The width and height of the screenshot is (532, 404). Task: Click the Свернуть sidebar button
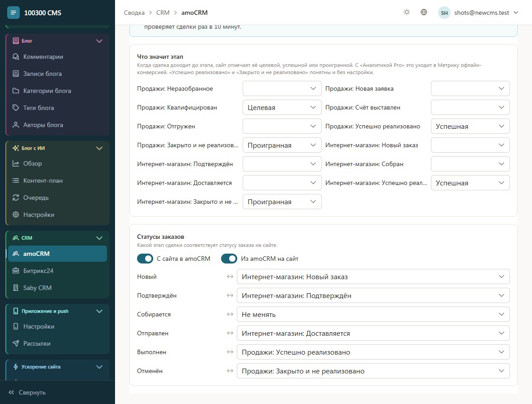(27, 392)
